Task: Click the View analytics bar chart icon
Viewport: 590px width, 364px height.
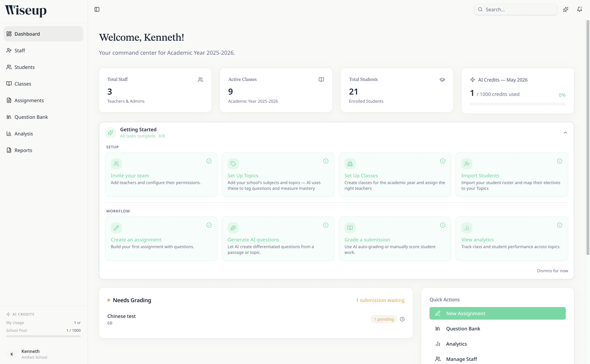Action: (x=467, y=228)
